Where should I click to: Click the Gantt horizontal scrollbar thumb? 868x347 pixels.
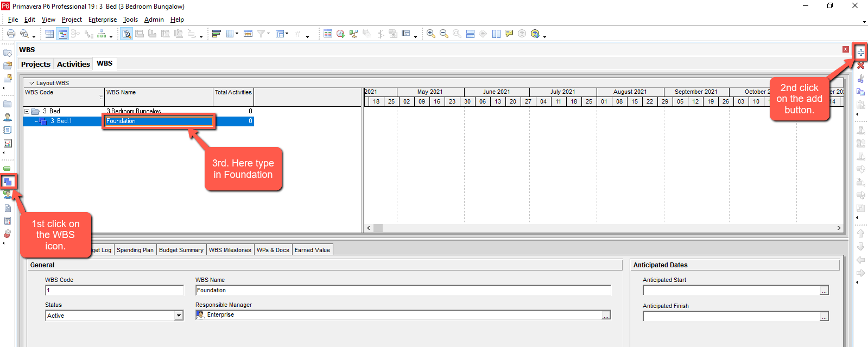pyautogui.click(x=378, y=228)
